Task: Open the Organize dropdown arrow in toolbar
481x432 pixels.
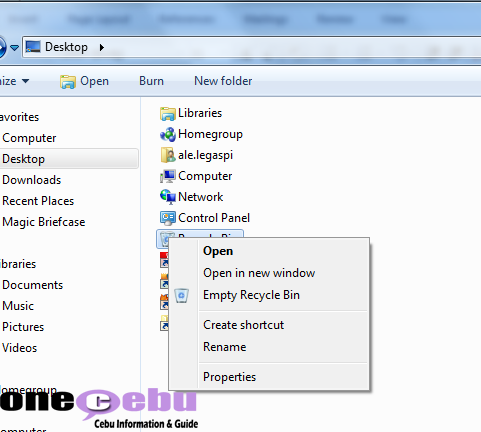Action: 25,81
